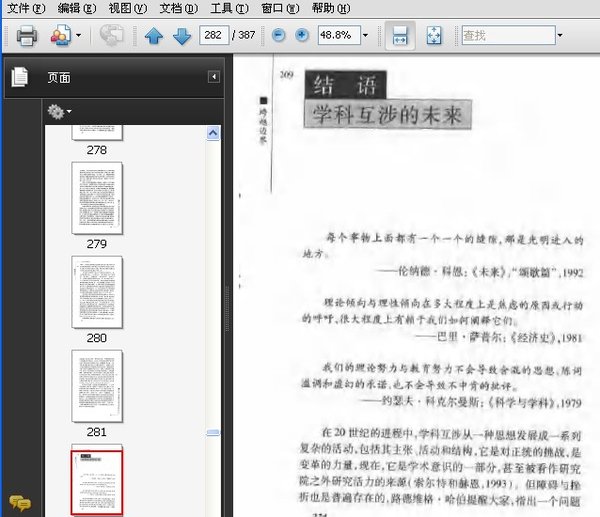600x517 pixels.
Task: Click the 结语 chapter heading
Action: pyautogui.click(x=346, y=85)
